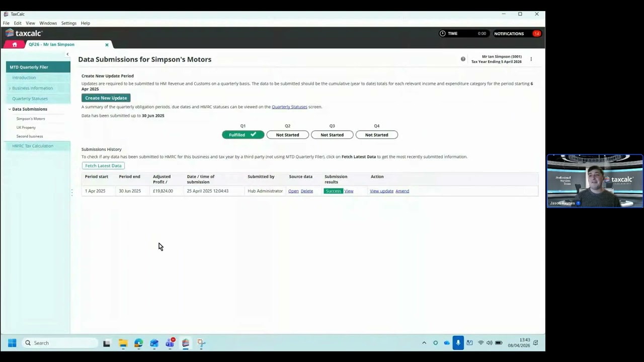Click the Windows taskbar Search box
Viewport: 644px width, 362px height.
tap(59, 343)
